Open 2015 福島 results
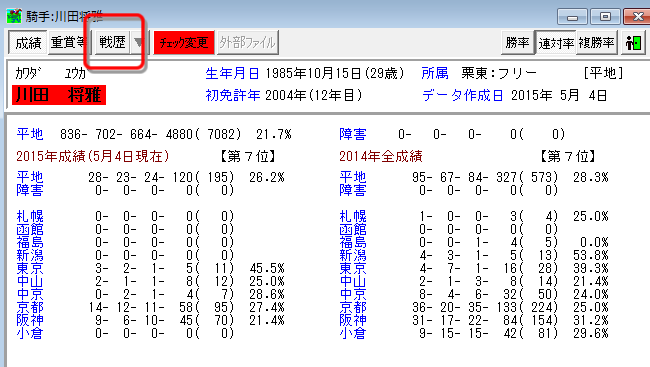This screenshot has width=650, height=367. pos(30,242)
